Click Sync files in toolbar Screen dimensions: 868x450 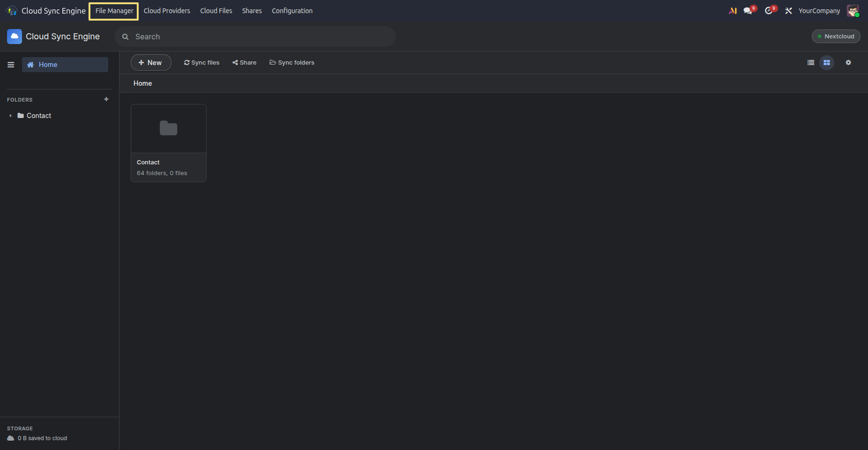[x=201, y=63]
